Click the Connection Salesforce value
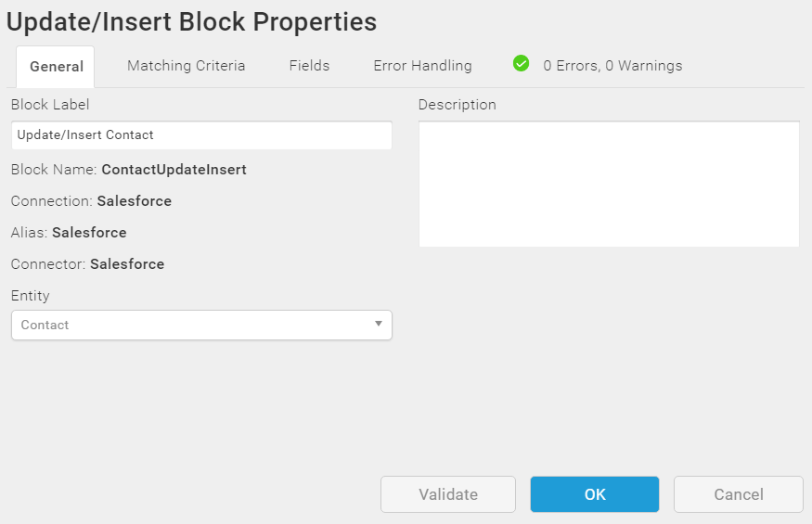The height and width of the screenshot is (524, 812). 135,201
